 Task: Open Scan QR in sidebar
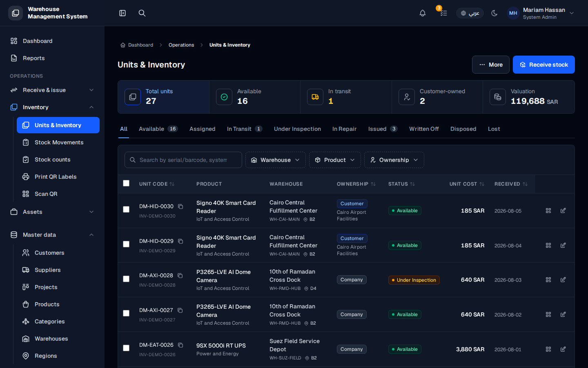pyautogui.click(x=58, y=194)
